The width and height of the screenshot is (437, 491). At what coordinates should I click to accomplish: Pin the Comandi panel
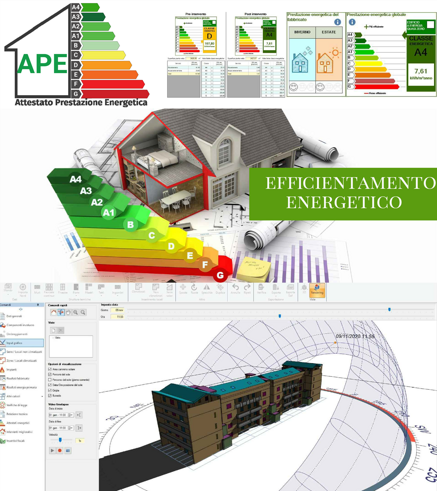pyautogui.click(x=38, y=305)
